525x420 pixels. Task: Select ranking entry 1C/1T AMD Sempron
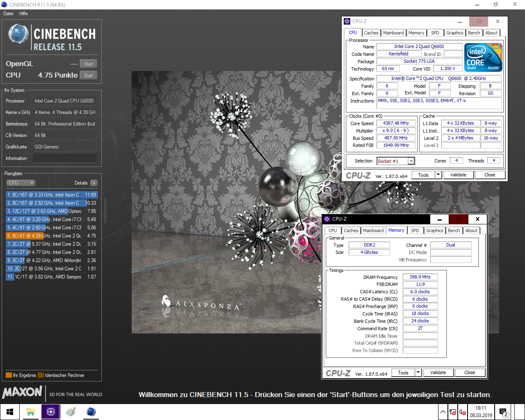point(52,277)
